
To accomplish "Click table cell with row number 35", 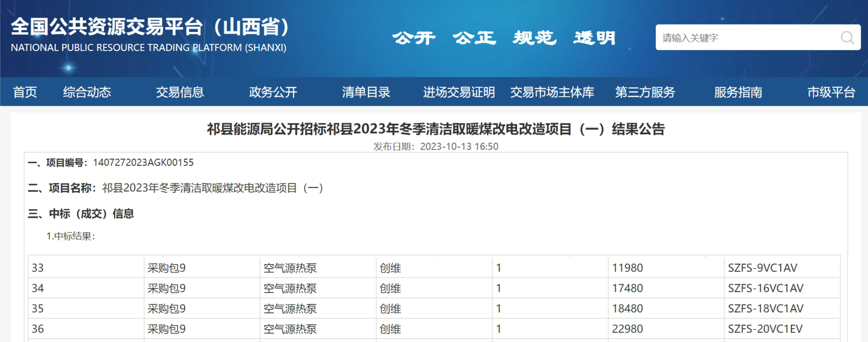I will click(86, 308).
